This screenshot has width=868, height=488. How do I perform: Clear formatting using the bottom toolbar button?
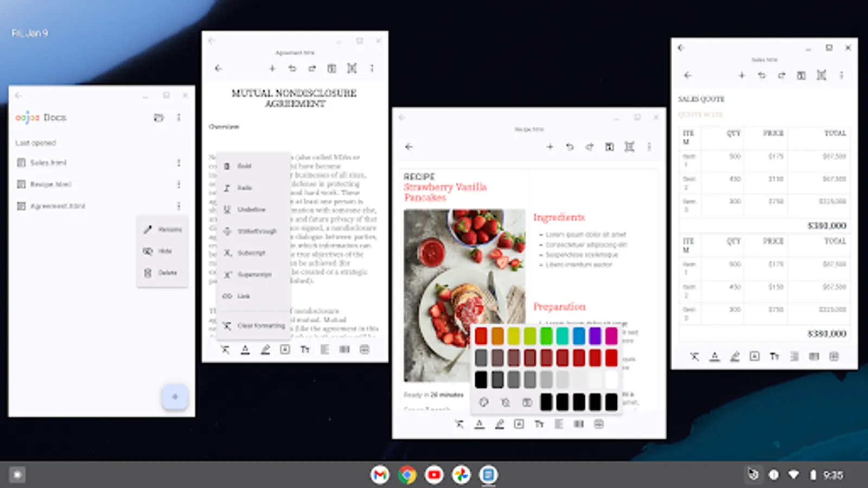460,424
